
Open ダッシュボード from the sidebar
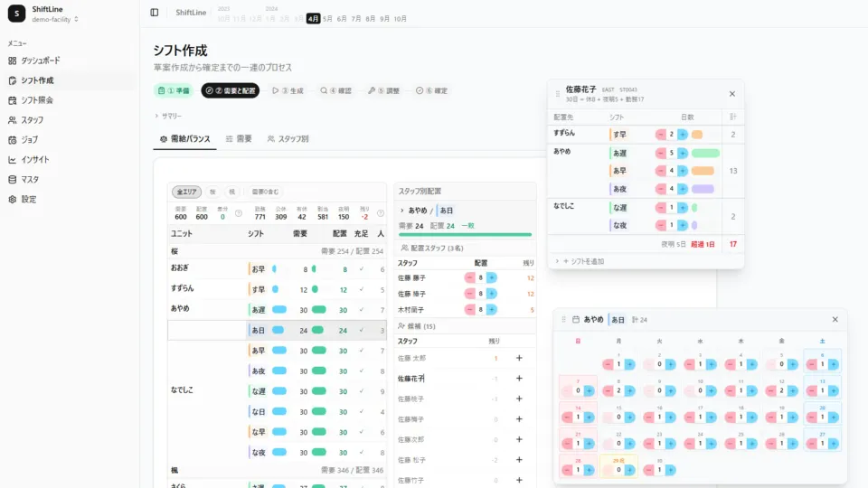[41, 61]
